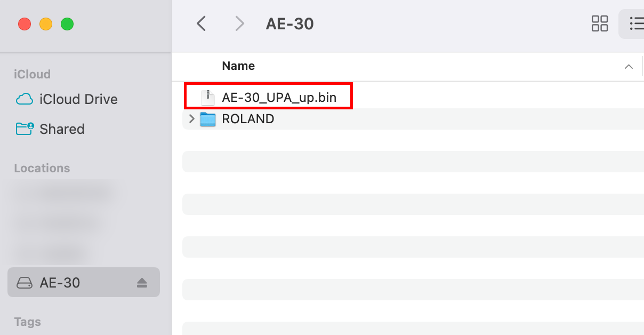This screenshot has width=644, height=335.
Task: Click the green zoom window button
Action: [x=67, y=24]
